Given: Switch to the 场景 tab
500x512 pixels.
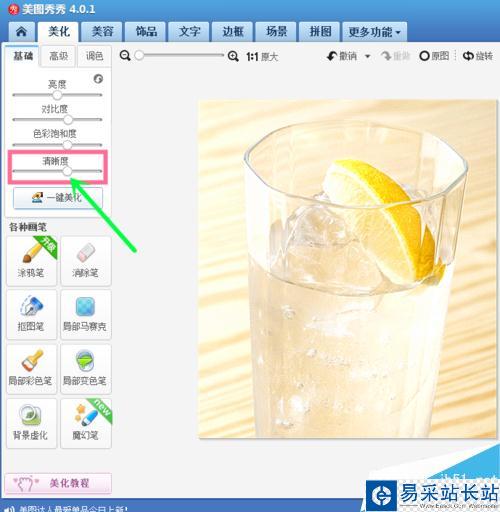Looking at the screenshot, I should [276, 32].
